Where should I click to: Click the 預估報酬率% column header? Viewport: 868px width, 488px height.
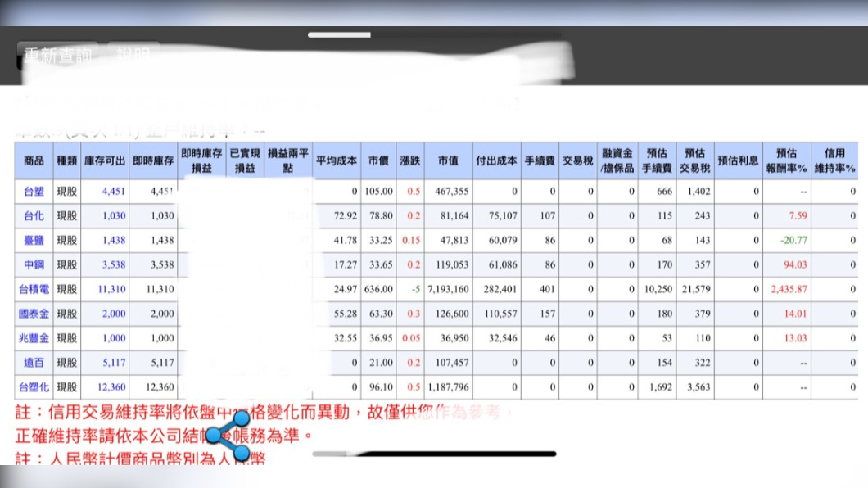787,160
